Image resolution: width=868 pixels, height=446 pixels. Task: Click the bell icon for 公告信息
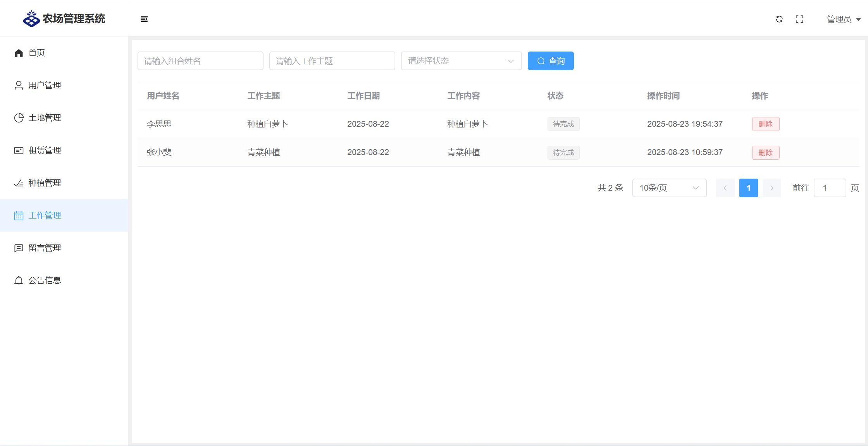[x=19, y=281]
